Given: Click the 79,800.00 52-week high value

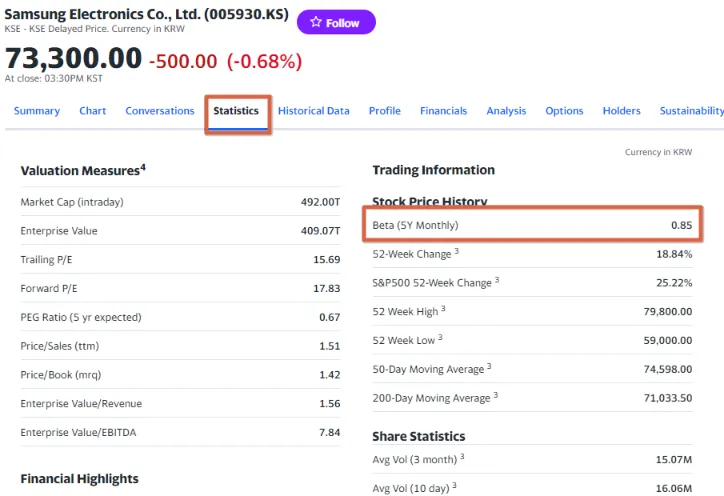Looking at the screenshot, I should [x=668, y=312].
